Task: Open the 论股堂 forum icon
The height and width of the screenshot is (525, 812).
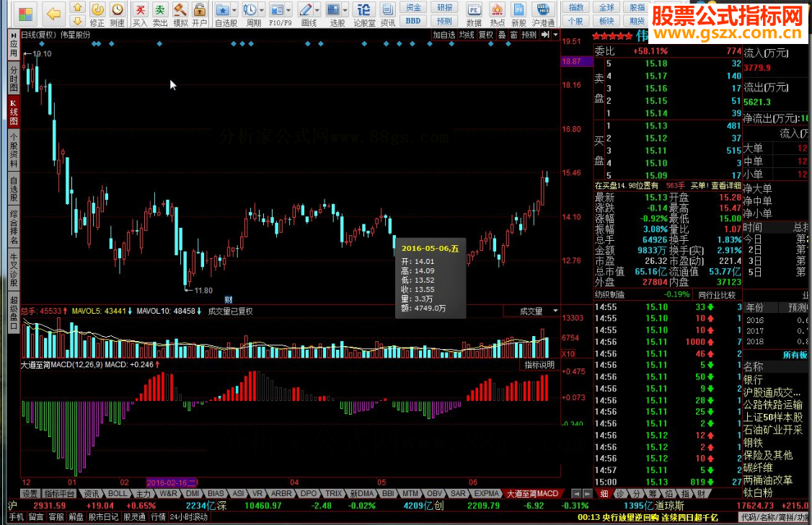Action: 364,14
